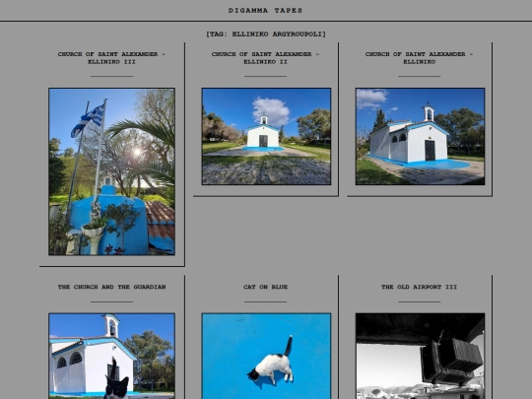Screen dimensions: 532x399
Task: Open post The Church and the Guardian
Action: coord(111,287)
